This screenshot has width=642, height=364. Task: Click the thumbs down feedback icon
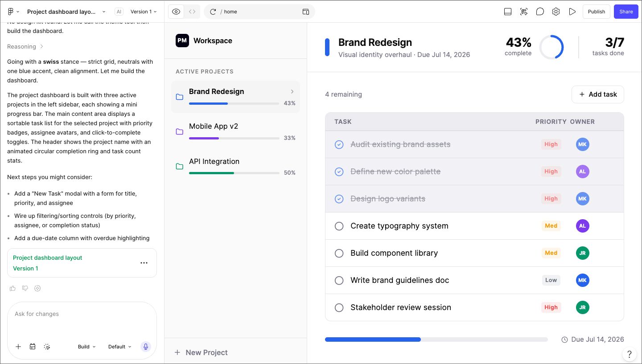pos(25,288)
